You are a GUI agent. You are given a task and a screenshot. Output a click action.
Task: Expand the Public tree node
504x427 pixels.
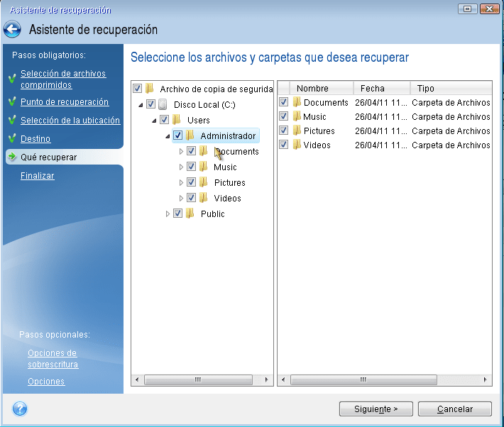(x=168, y=214)
